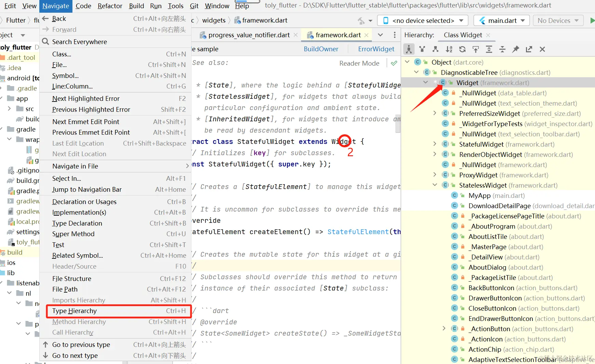This screenshot has height=364, width=595.
Task: Expand the PreferredSizeWidget node
Action: coord(435,113)
